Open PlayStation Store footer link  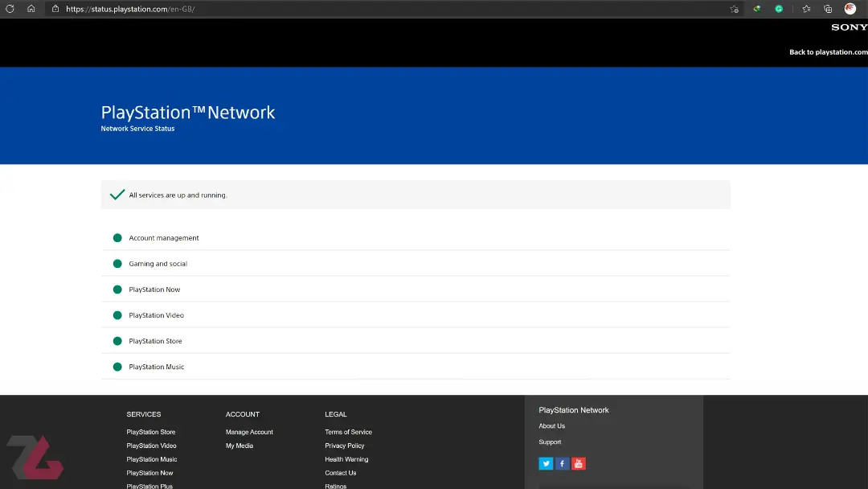tap(150, 432)
